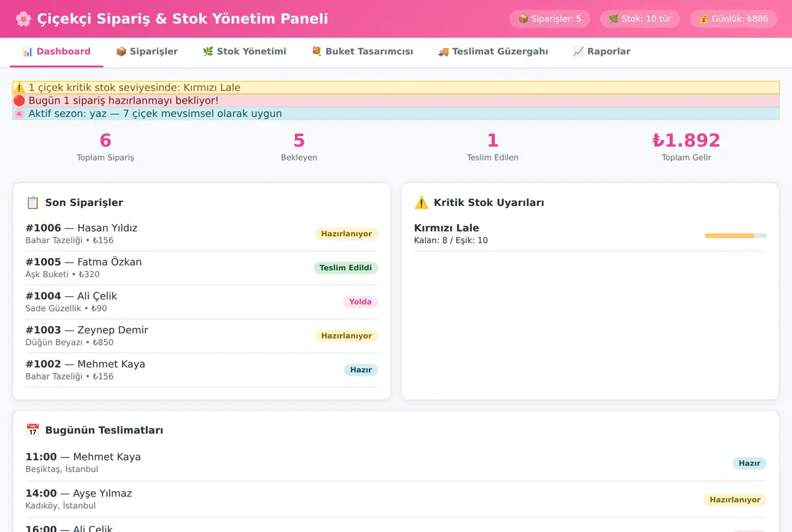This screenshot has width=792, height=532.
Task: Open the Stok Yönetimi tab
Action: tap(244, 51)
